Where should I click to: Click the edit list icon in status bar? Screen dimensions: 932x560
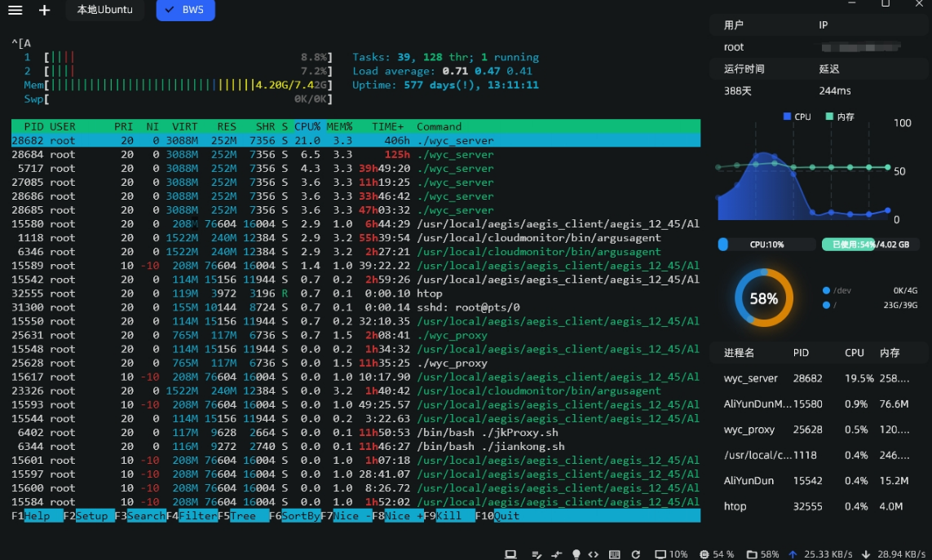537,554
